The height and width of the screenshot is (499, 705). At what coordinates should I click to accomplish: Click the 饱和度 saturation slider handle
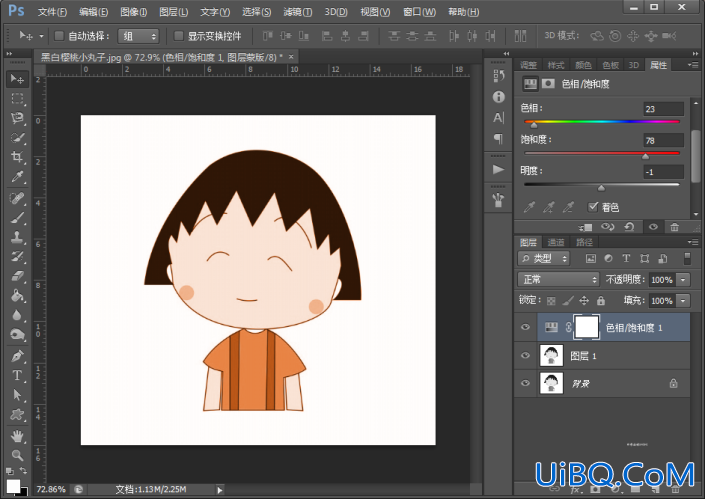pyautogui.click(x=645, y=157)
